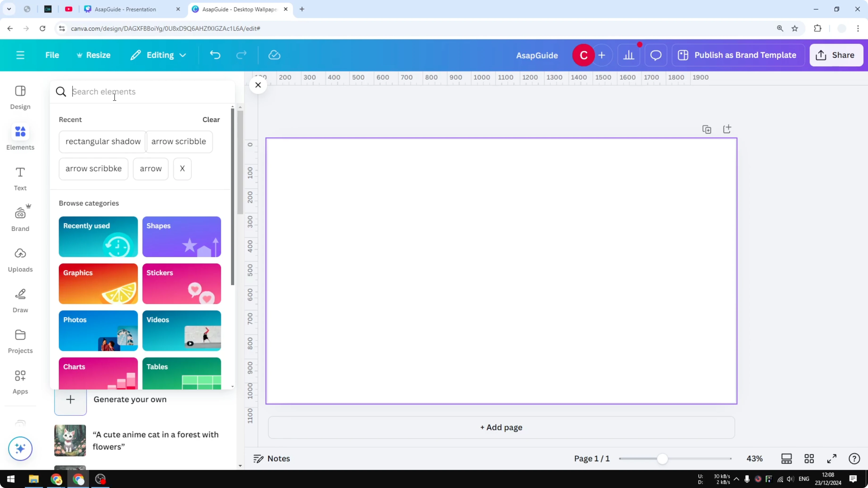Expand the hamburger menu in the editor

[x=20, y=55]
